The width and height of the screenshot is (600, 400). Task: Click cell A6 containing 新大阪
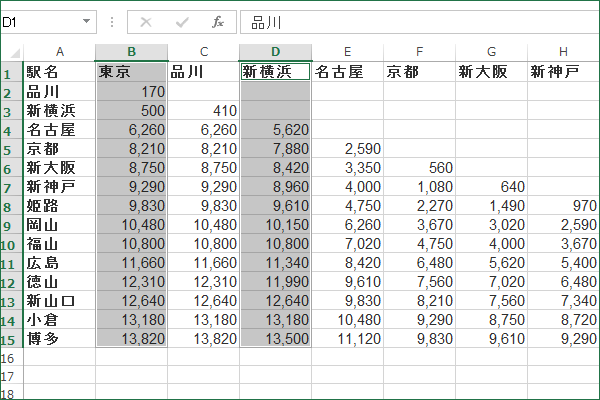pyautogui.click(x=59, y=167)
